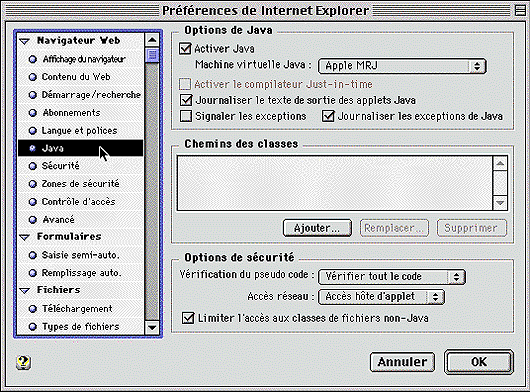530x392 pixels.
Task: Click the window collapse box in title bar
Action: (x=520, y=10)
